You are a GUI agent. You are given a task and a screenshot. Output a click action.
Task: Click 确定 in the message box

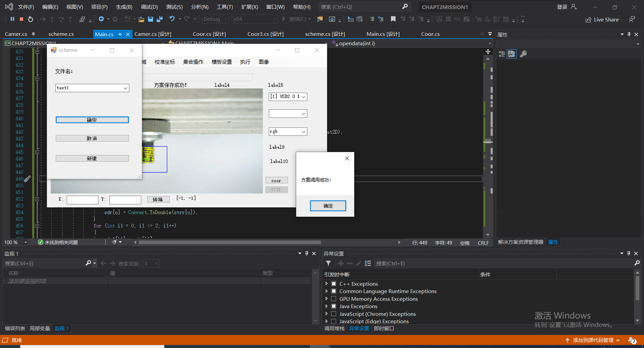[328, 206]
